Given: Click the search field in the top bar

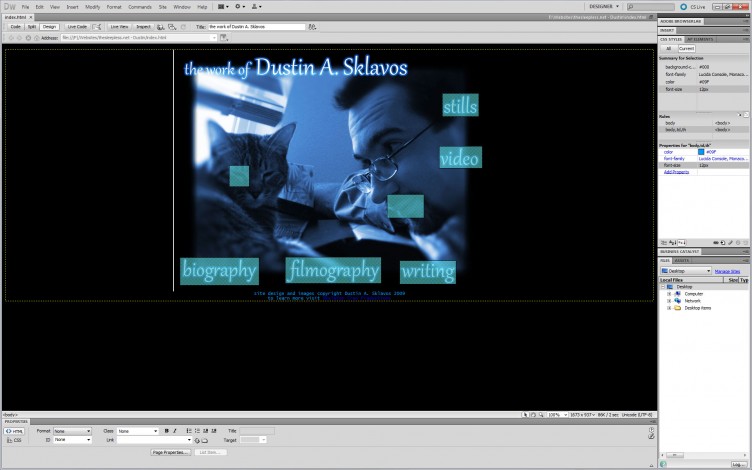Looking at the screenshot, I should 650,7.
